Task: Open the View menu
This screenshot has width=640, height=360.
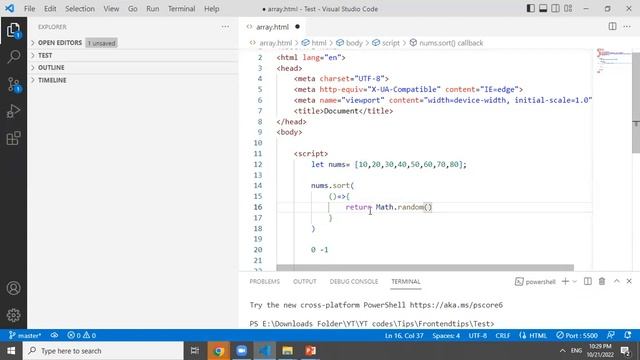Action: pyautogui.click(x=111, y=9)
